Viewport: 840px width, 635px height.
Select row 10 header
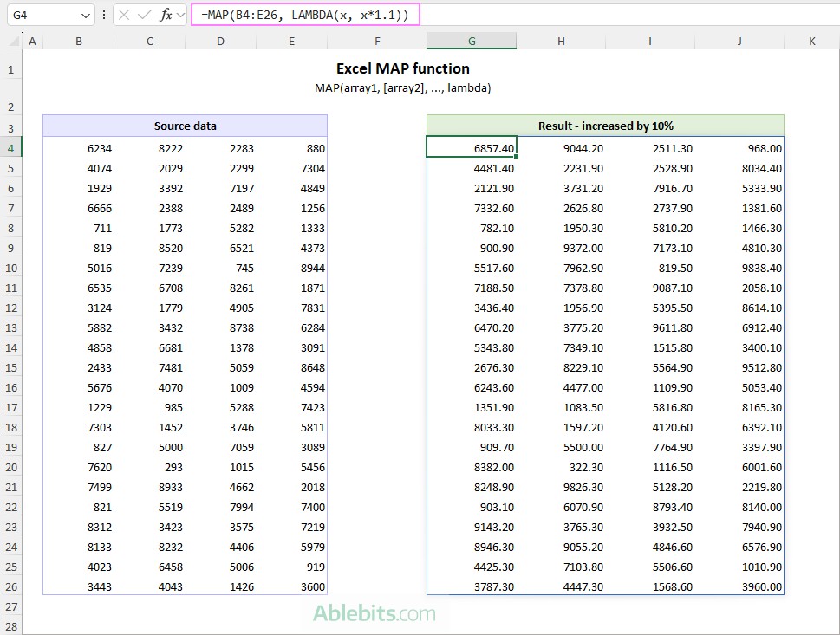point(10,269)
